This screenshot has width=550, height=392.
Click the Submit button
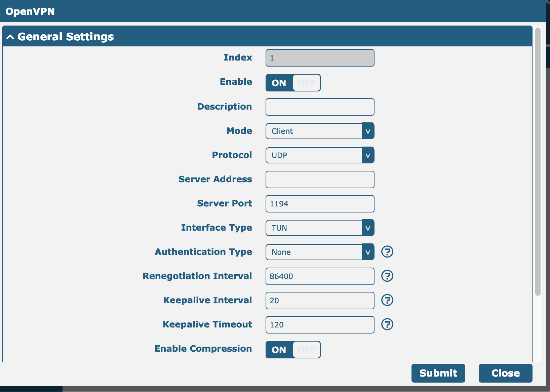pyautogui.click(x=438, y=373)
